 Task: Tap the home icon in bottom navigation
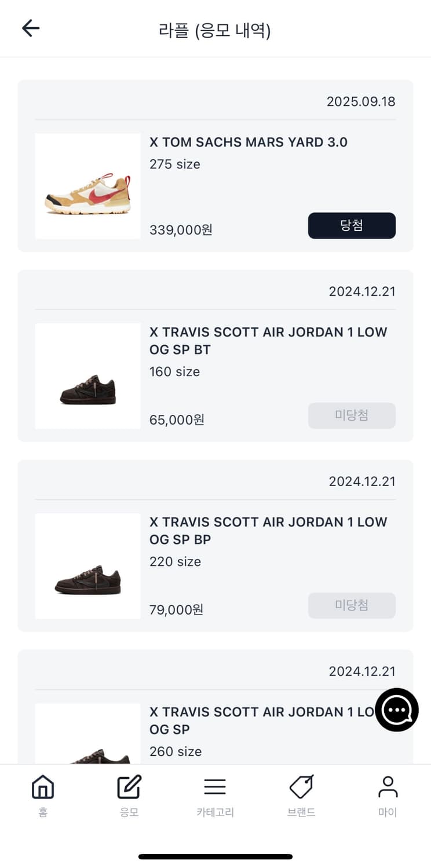43,787
